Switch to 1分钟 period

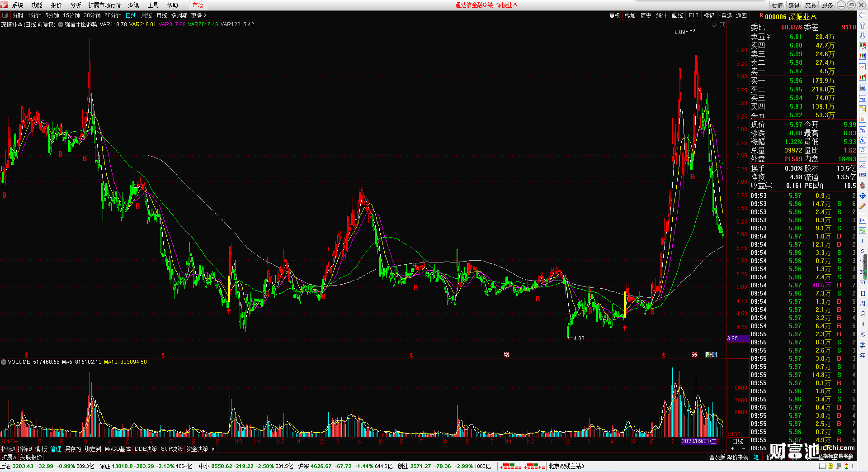click(34, 15)
